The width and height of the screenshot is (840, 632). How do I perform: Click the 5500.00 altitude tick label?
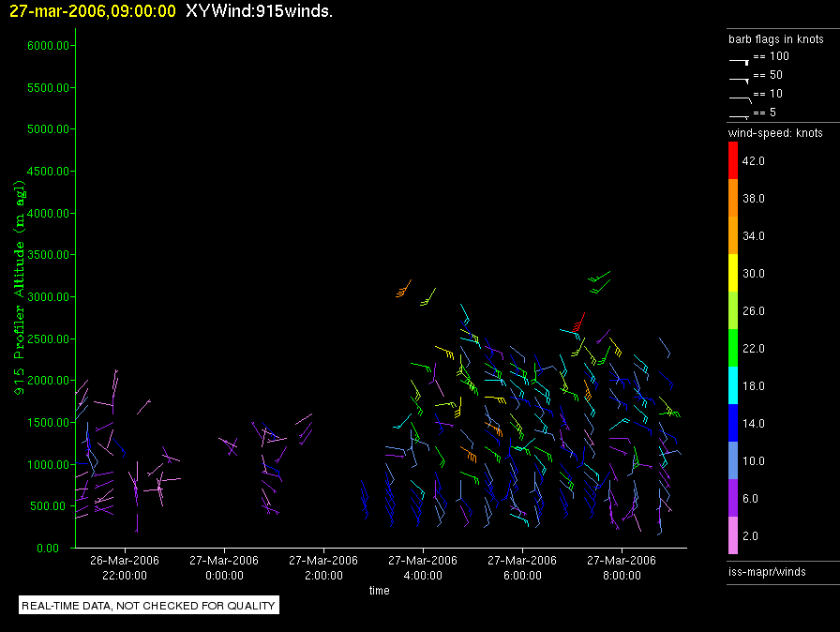pos(48,87)
